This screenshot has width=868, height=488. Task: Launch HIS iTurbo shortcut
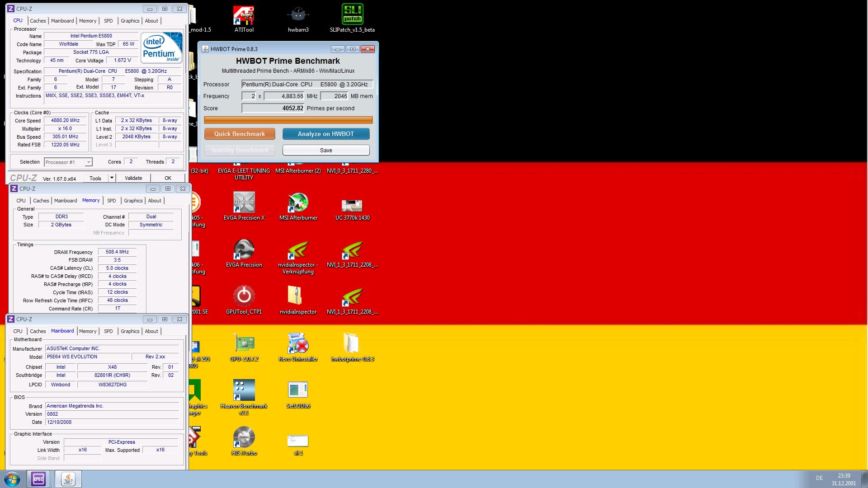point(244,441)
